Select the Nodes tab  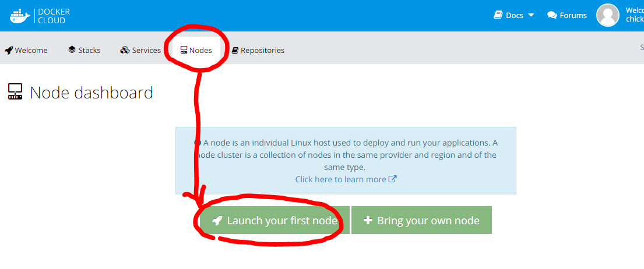point(196,50)
